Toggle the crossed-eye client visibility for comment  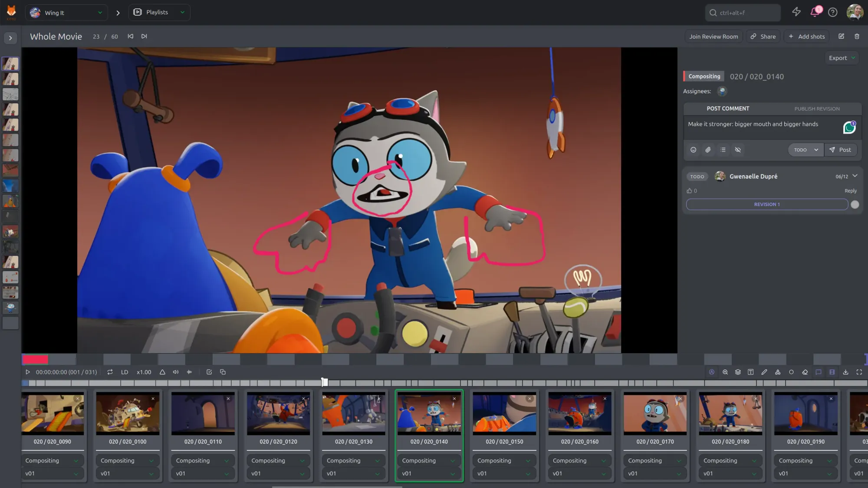[x=737, y=150]
